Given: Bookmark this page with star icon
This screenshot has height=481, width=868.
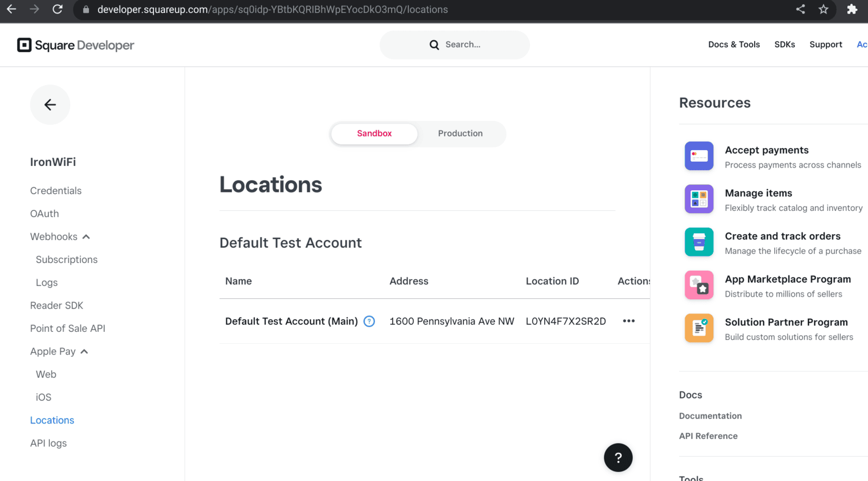Looking at the screenshot, I should tap(824, 9).
